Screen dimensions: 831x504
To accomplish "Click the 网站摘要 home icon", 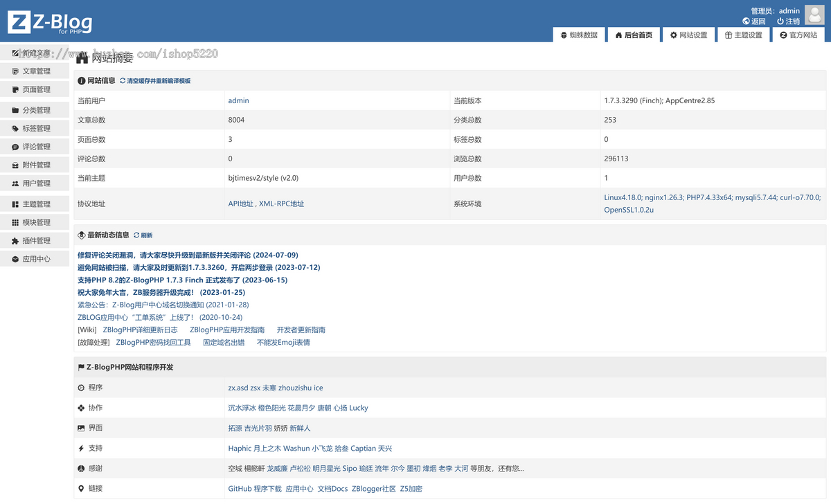I will (x=82, y=58).
